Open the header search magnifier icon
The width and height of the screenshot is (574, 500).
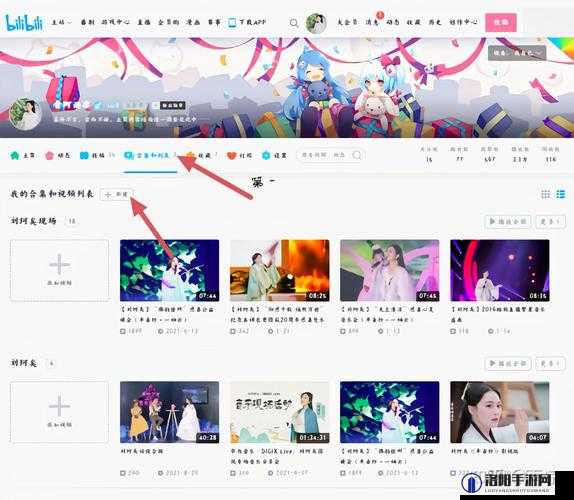(x=294, y=23)
